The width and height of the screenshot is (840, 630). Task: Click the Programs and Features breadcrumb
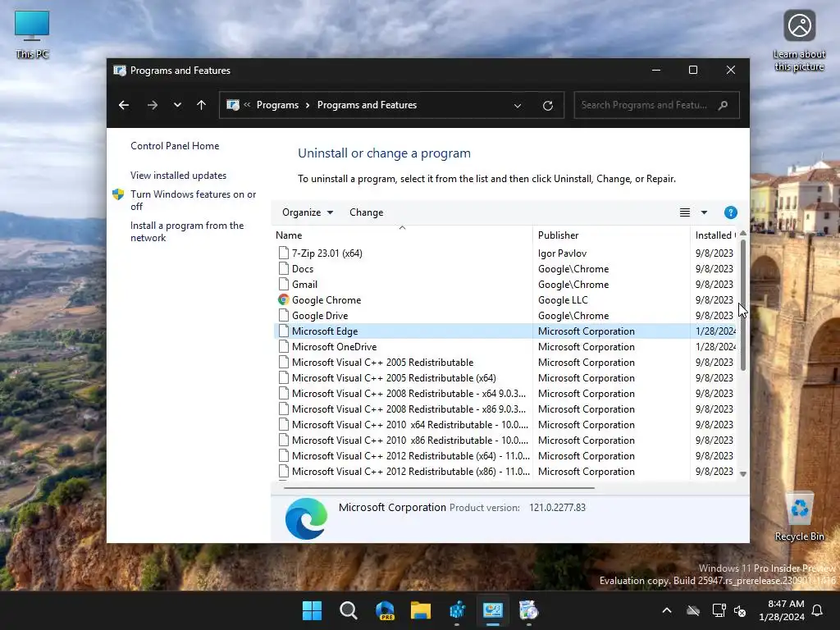point(367,105)
